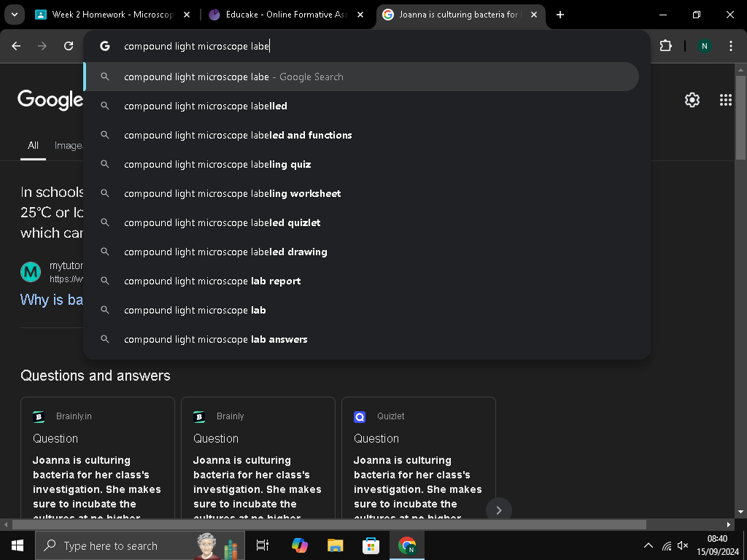
Task: Open the Chrome profile N avatar
Action: (704, 46)
